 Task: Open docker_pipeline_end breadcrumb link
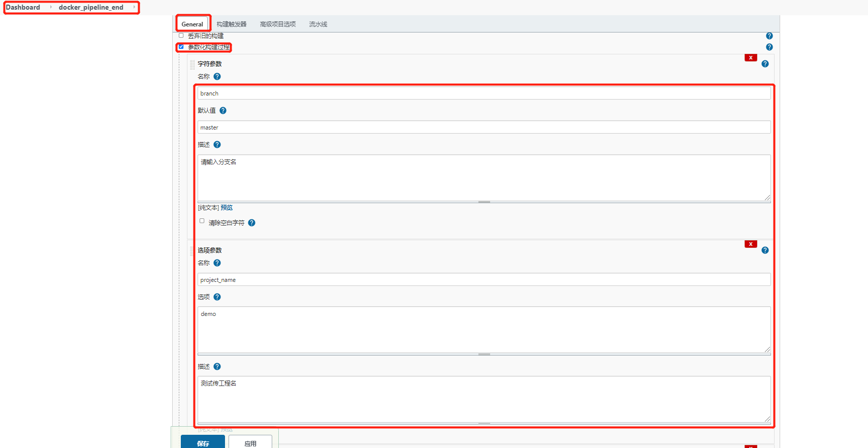[x=91, y=8]
